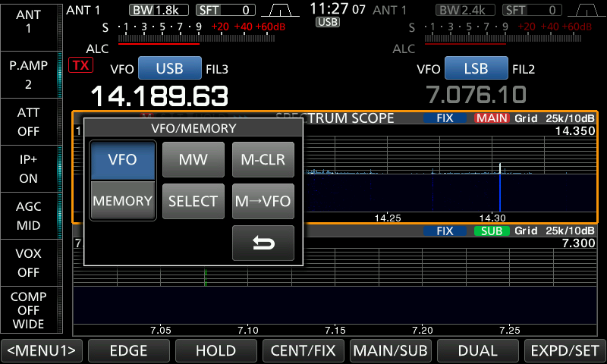607x364 pixels.
Task: Tap the red TX indicator icon
Action: (x=79, y=65)
